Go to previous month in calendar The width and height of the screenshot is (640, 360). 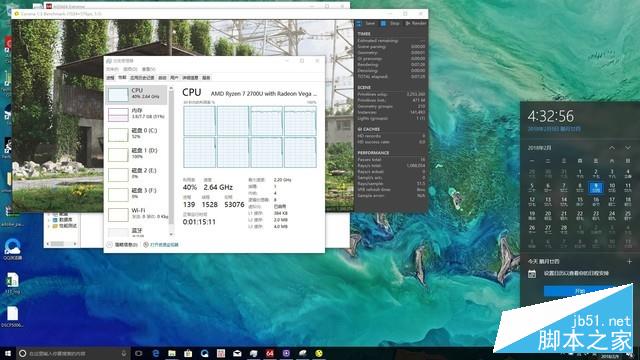(x=611, y=148)
